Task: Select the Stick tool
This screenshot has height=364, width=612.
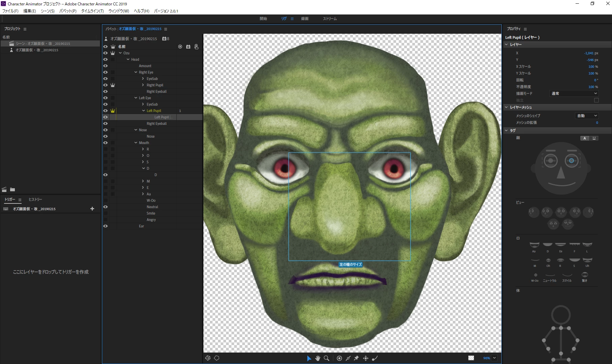Action: click(348, 358)
